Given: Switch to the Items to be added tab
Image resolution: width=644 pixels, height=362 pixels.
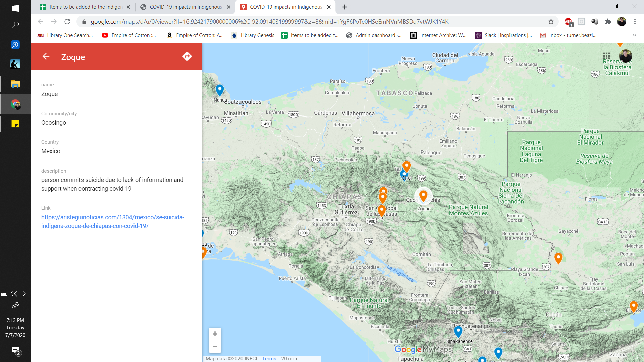Looking at the screenshot, I should coord(86,7).
